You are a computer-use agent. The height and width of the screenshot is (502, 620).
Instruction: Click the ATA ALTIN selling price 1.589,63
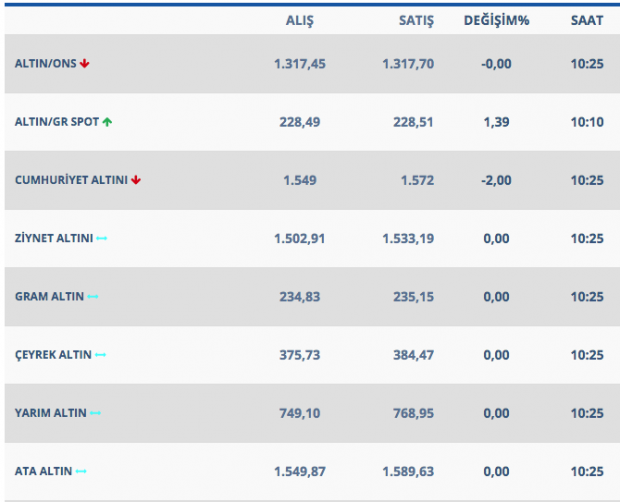pyautogui.click(x=409, y=471)
